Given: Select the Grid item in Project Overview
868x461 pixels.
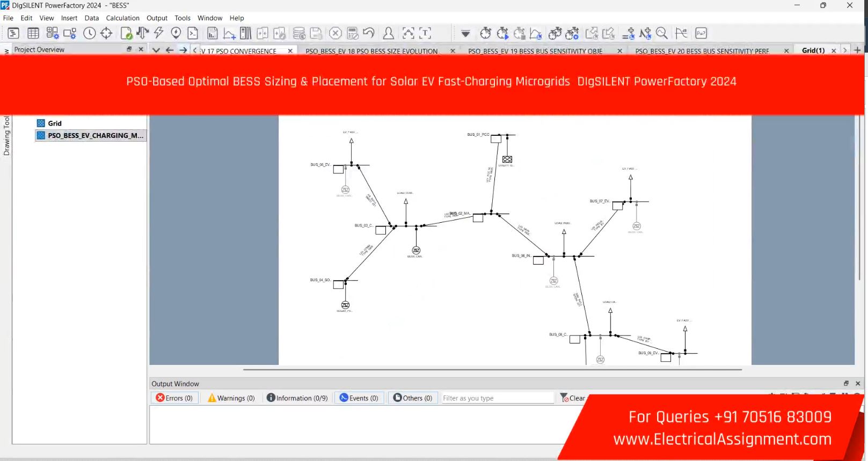Looking at the screenshot, I should (55, 123).
